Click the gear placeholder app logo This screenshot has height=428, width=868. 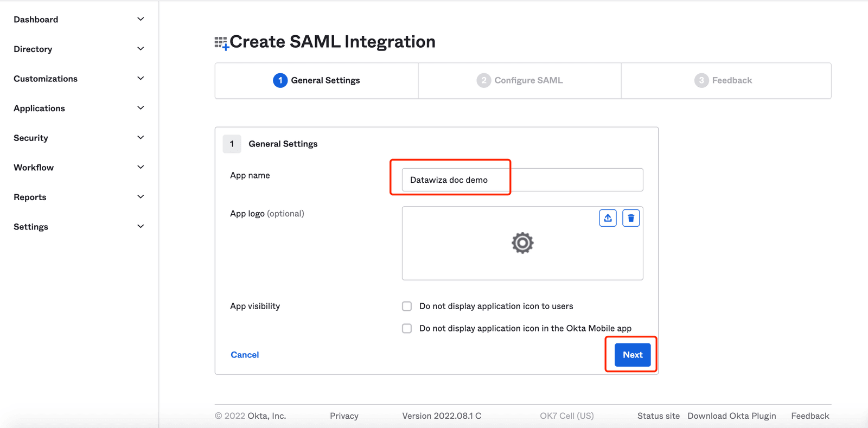[x=522, y=243]
